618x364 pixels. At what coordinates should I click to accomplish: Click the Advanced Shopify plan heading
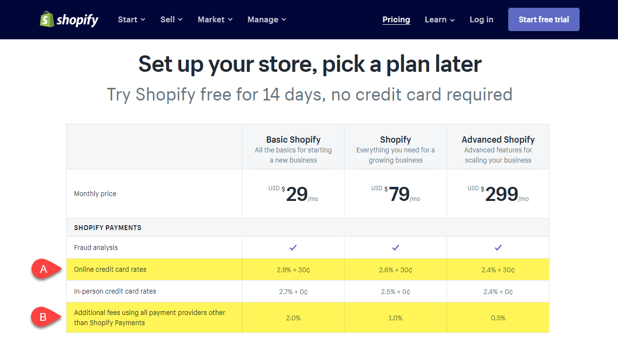point(498,140)
